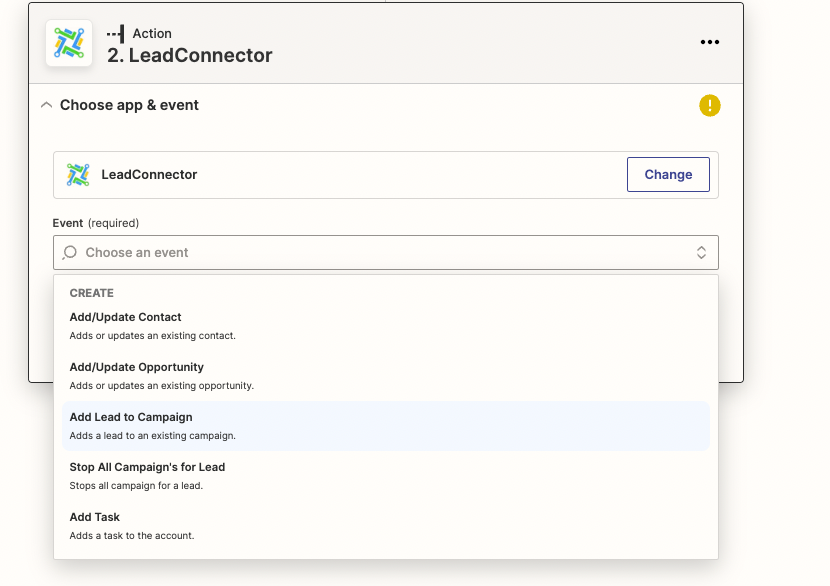Select the Add/Update Contact event
The height and width of the screenshot is (586, 830).
click(x=385, y=326)
